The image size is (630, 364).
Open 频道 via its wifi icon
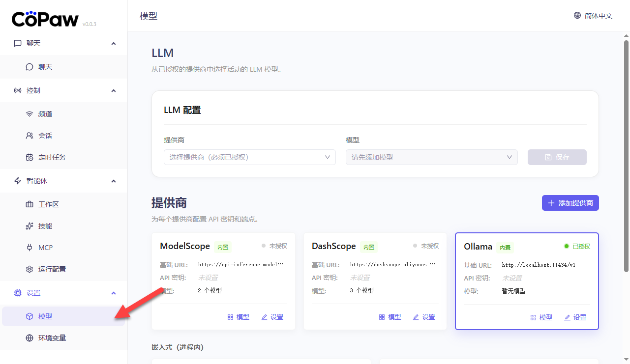coord(30,114)
